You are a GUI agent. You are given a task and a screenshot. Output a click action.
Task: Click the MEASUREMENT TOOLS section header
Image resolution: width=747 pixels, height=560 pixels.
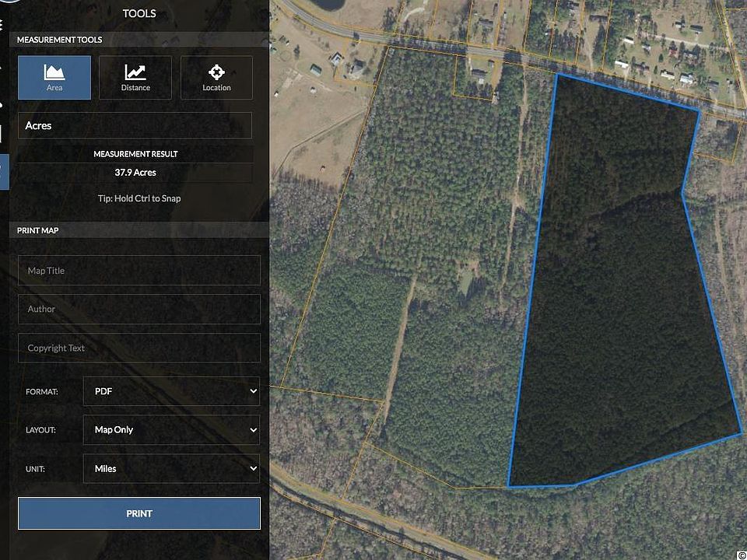pos(60,40)
